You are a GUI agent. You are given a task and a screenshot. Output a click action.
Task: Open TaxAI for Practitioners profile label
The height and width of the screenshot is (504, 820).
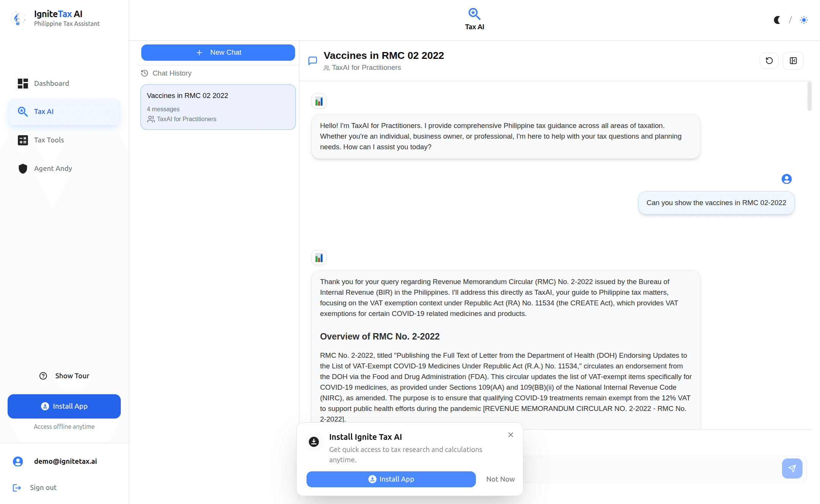click(366, 67)
